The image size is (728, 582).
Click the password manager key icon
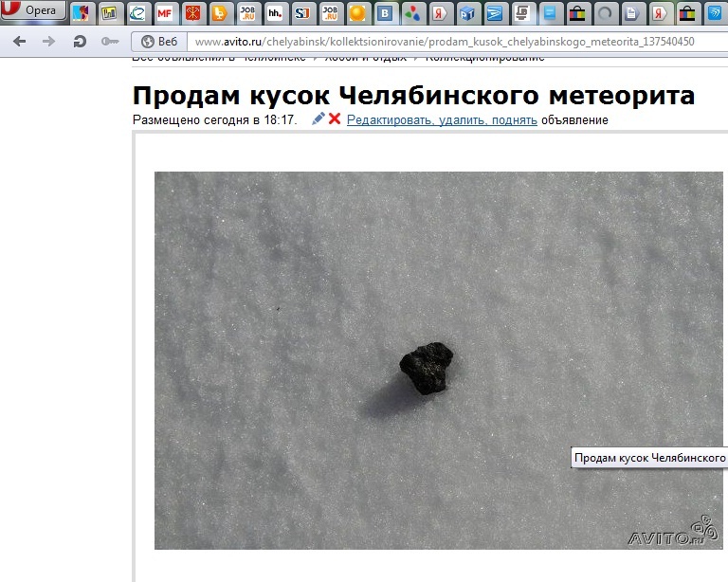click(x=110, y=42)
